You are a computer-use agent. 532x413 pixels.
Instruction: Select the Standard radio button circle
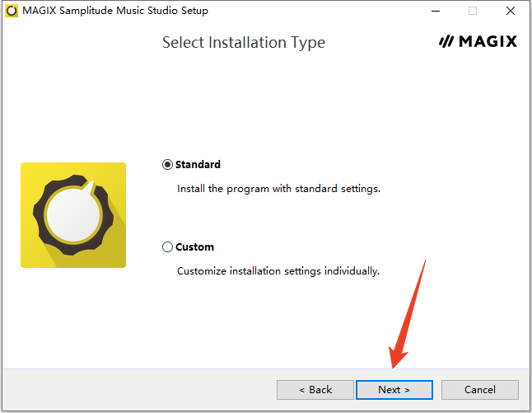pyautogui.click(x=168, y=164)
